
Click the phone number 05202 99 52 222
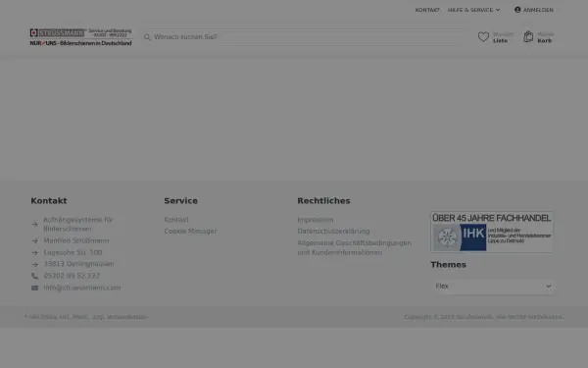(x=72, y=276)
